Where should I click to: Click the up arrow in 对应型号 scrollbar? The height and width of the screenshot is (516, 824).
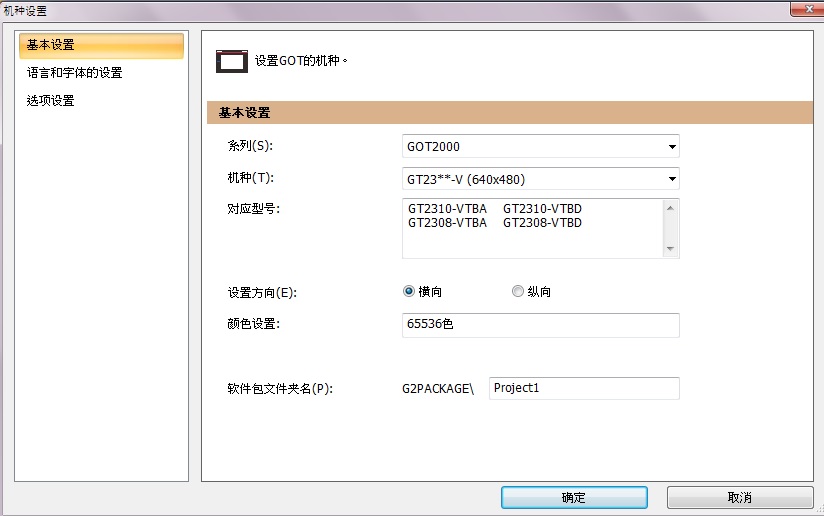click(x=670, y=207)
